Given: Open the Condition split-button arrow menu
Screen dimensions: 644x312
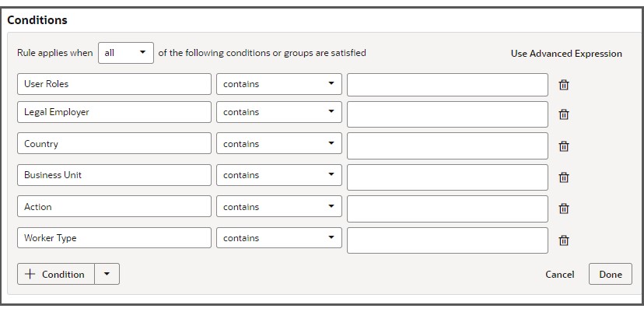Looking at the screenshot, I should tap(107, 274).
